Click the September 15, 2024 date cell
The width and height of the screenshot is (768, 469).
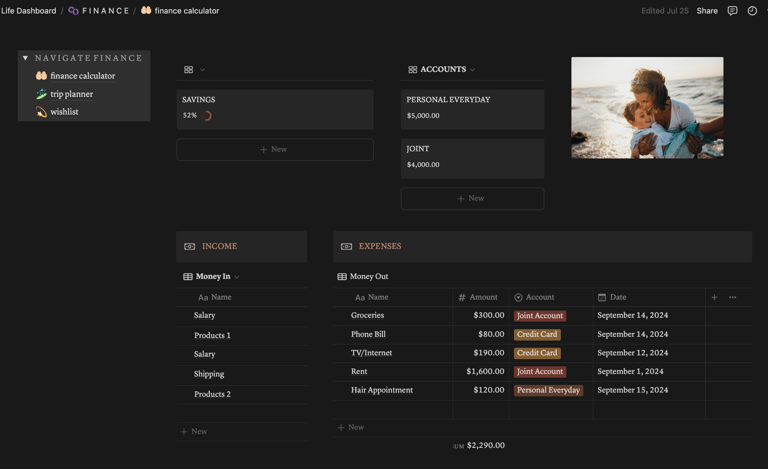(x=649, y=390)
